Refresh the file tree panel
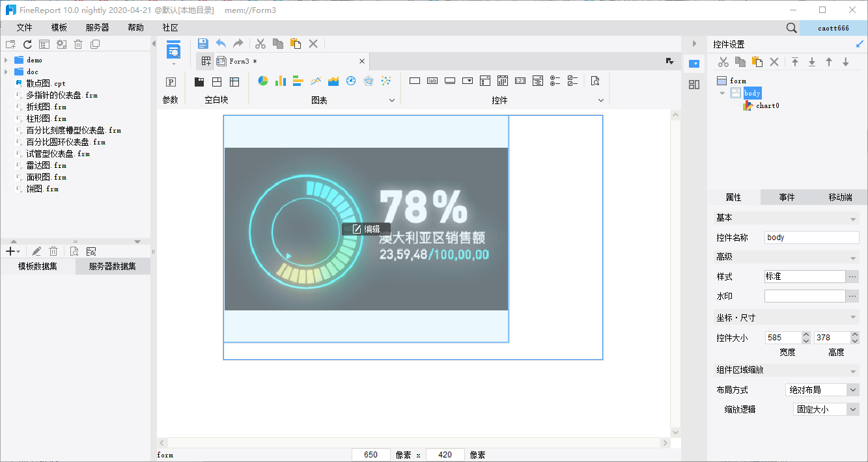This screenshot has height=462, width=868. [27, 44]
